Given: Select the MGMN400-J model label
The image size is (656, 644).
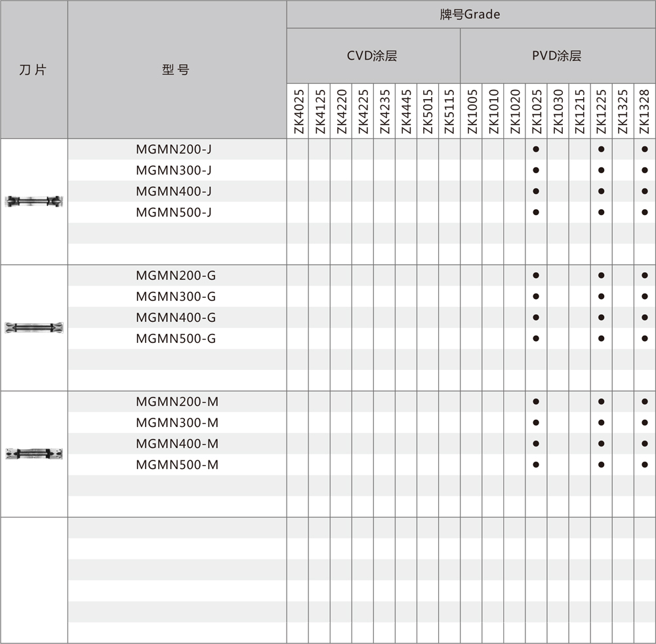Looking at the screenshot, I should pyautogui.click(x=174, y=191).
